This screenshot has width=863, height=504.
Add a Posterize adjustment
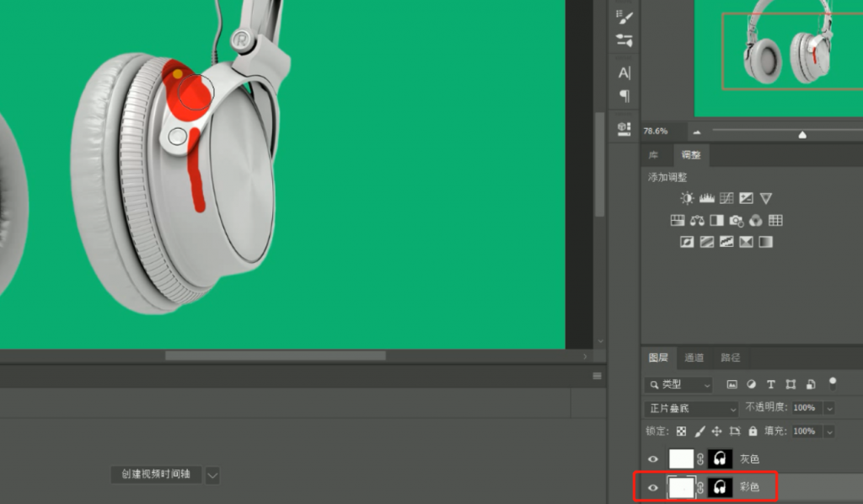707,242
